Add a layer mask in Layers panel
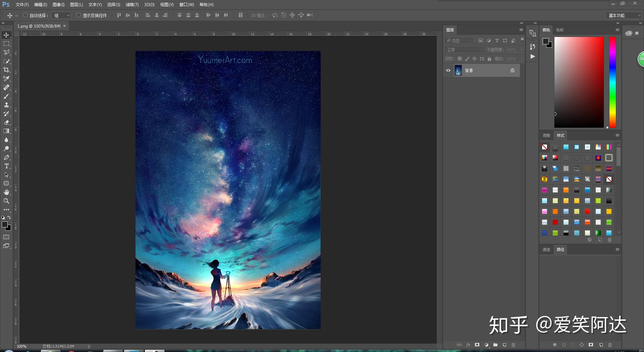The width and height of the screenshot is (644, 352). (477, 345)
